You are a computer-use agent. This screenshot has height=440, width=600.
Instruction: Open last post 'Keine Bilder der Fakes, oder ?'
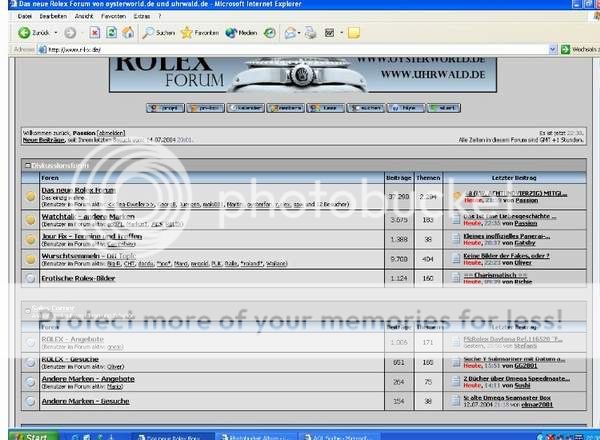tap(506, 256)
